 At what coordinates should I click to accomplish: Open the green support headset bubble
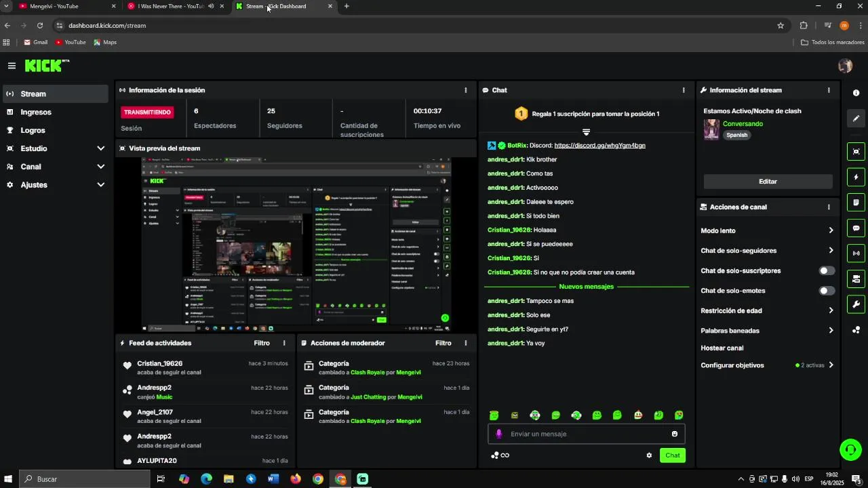pos(850,449)
